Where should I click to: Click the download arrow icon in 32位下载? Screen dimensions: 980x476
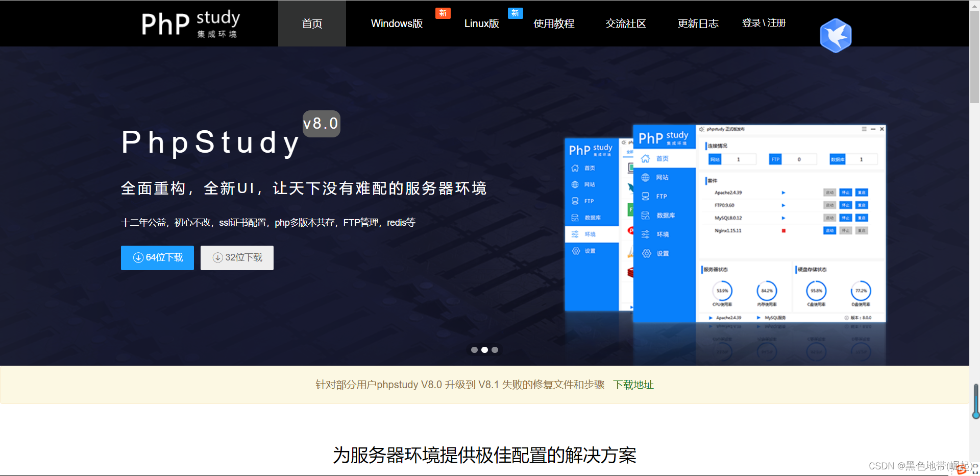[217, 258]
